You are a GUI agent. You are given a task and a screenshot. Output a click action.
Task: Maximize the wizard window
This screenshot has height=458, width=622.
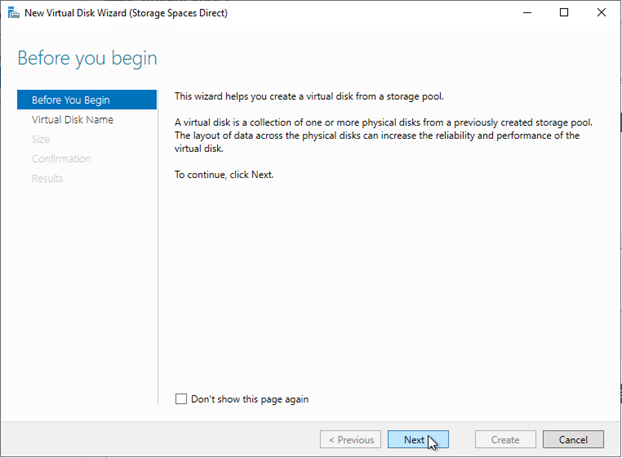tap(564, 13)
